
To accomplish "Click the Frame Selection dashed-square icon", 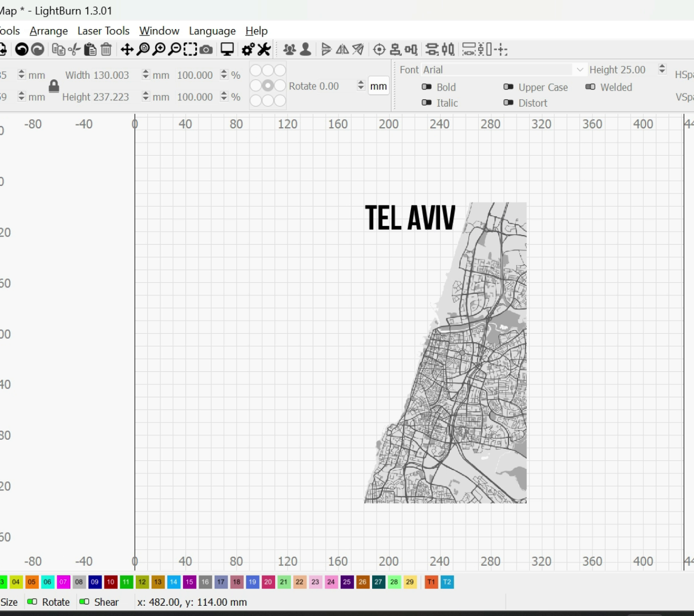I will (190, 50).
